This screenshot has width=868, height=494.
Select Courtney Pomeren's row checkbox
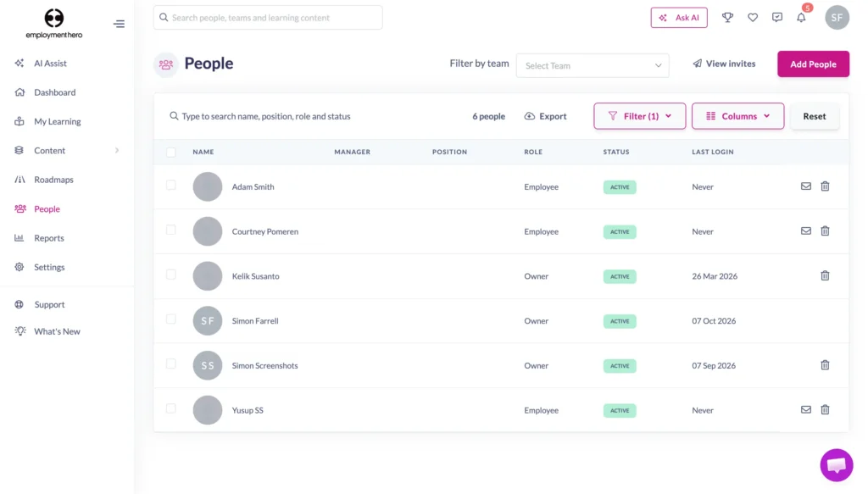click(x=171, y=230)
